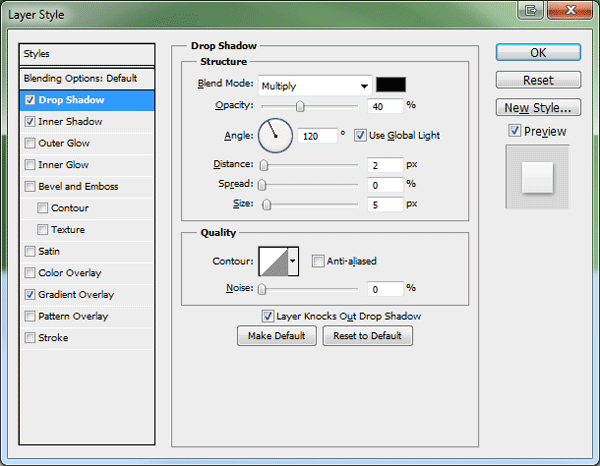Toggle the Drop Shadow checkbox
Viewport: 600px width, 466px height.
[30, 100]
